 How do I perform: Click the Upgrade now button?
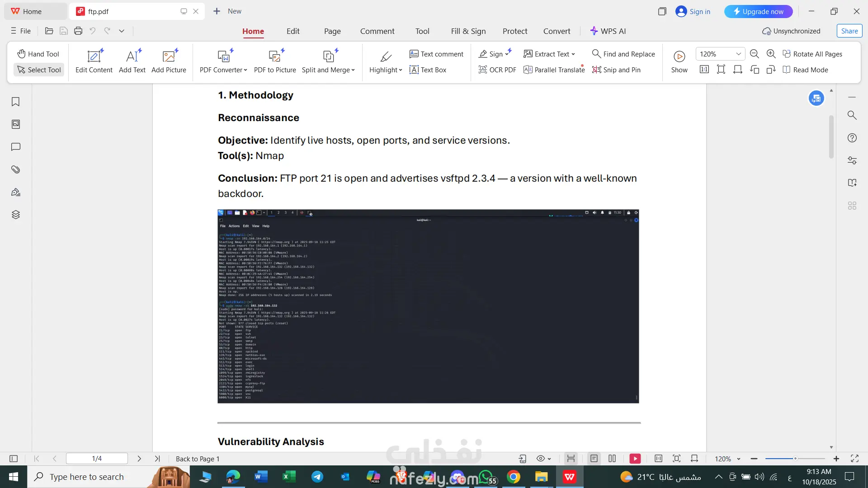point(758,11)
